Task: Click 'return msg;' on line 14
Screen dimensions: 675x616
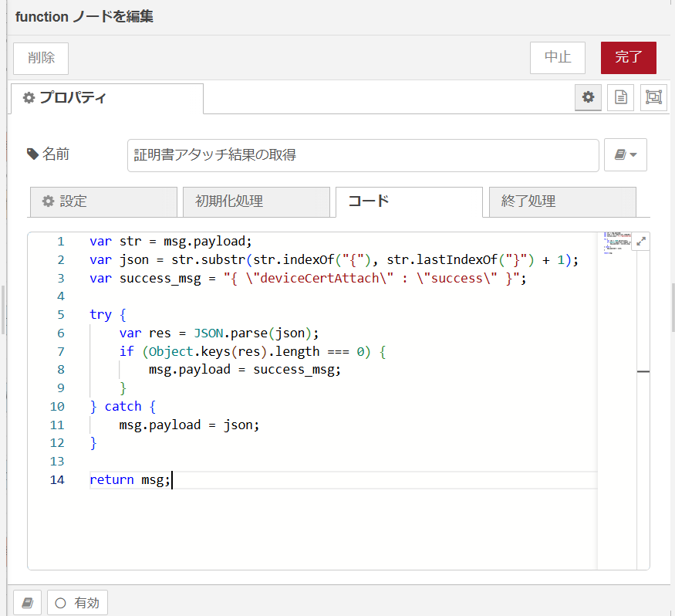Action: coord(130,480)
